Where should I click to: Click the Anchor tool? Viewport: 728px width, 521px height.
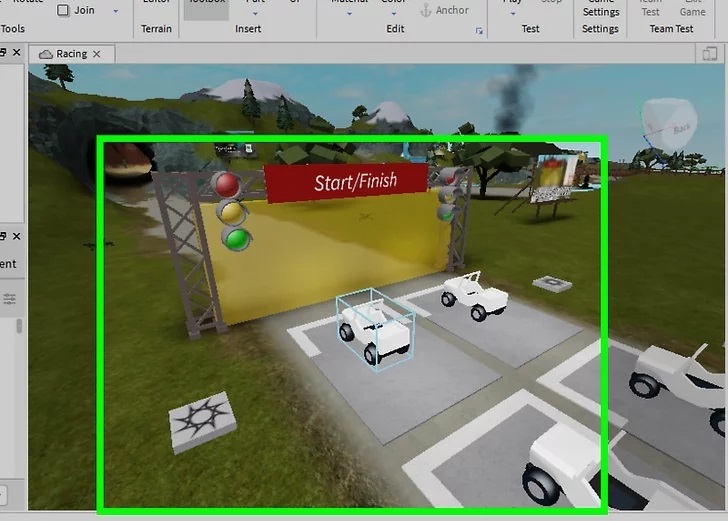(444, 10)
